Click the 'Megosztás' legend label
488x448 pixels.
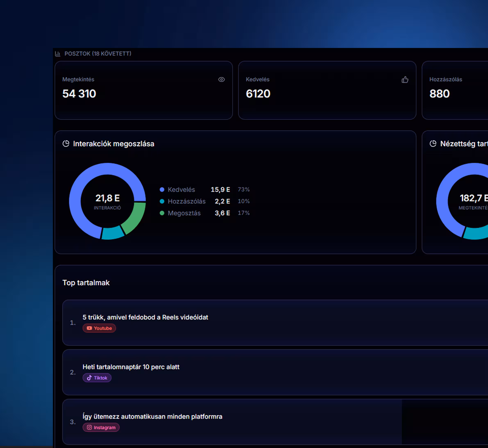184,213
